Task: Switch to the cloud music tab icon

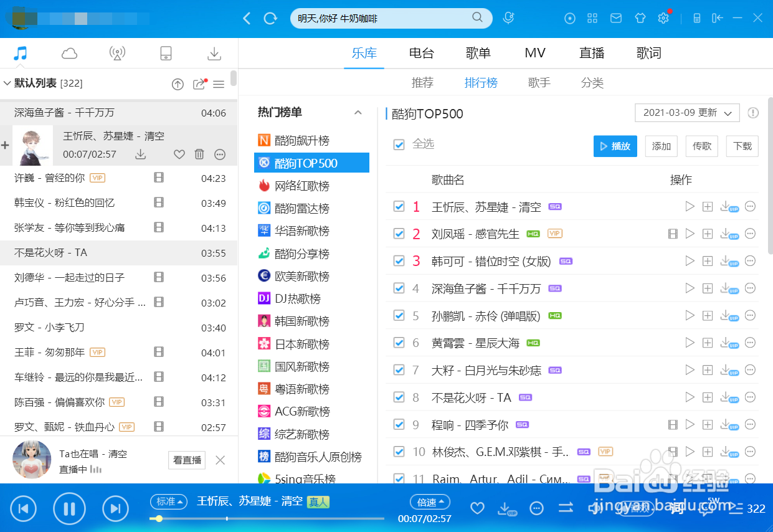Action: (x=69, y=54)
